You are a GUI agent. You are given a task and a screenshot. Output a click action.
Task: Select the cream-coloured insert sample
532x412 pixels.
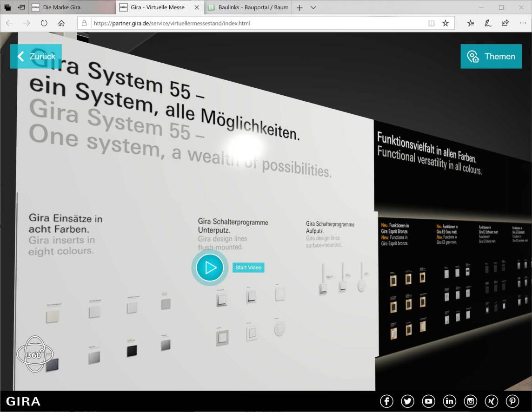[x=53, y=316]
